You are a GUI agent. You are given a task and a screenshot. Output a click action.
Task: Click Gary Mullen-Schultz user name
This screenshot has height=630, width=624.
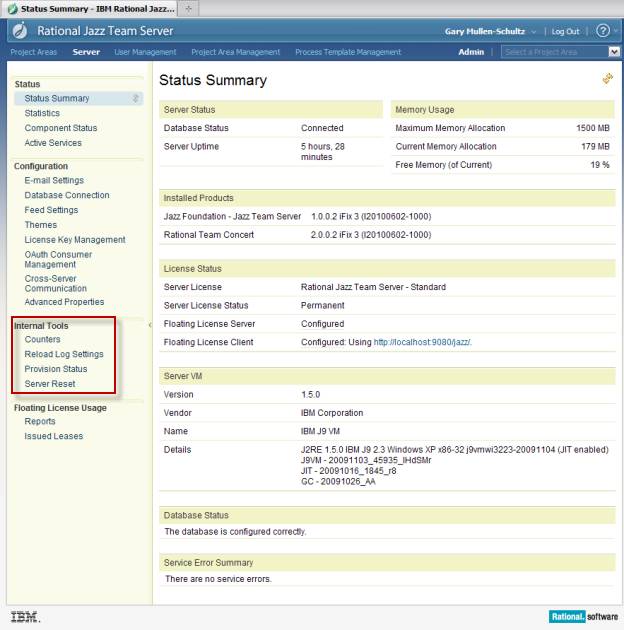click(x=485, y=31)
